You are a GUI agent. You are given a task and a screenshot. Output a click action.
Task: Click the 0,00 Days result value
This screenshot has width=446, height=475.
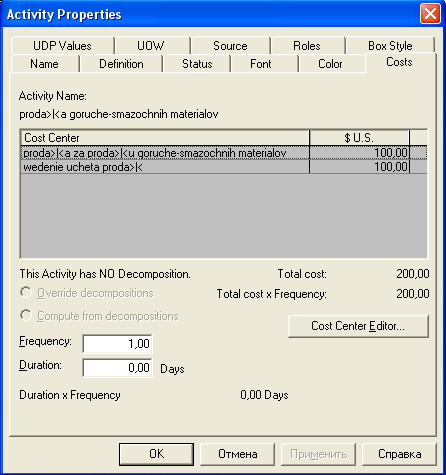tap(264, 395)
